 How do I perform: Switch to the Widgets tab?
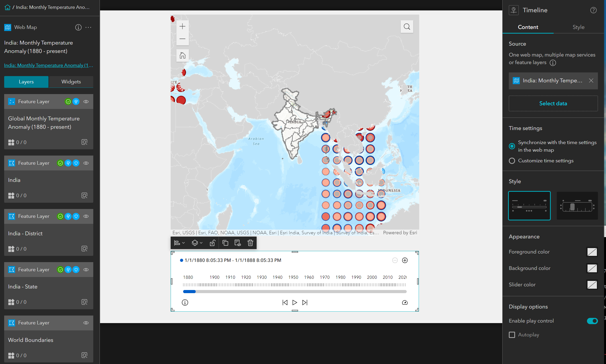[x=71, y=82]
